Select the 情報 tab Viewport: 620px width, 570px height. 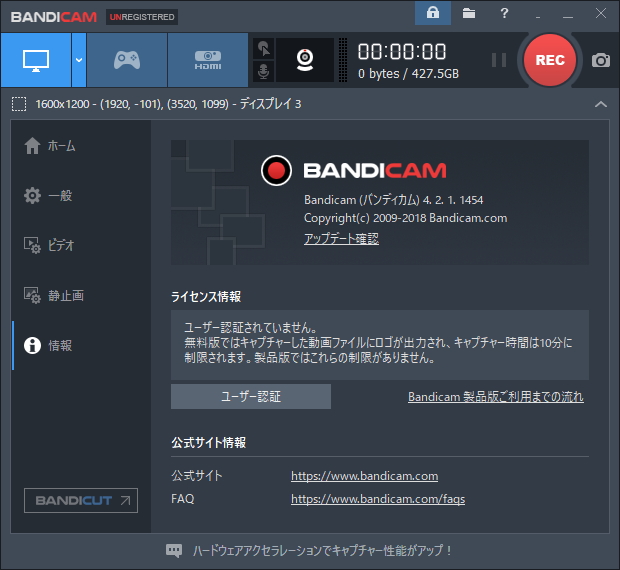pos(48,345)
